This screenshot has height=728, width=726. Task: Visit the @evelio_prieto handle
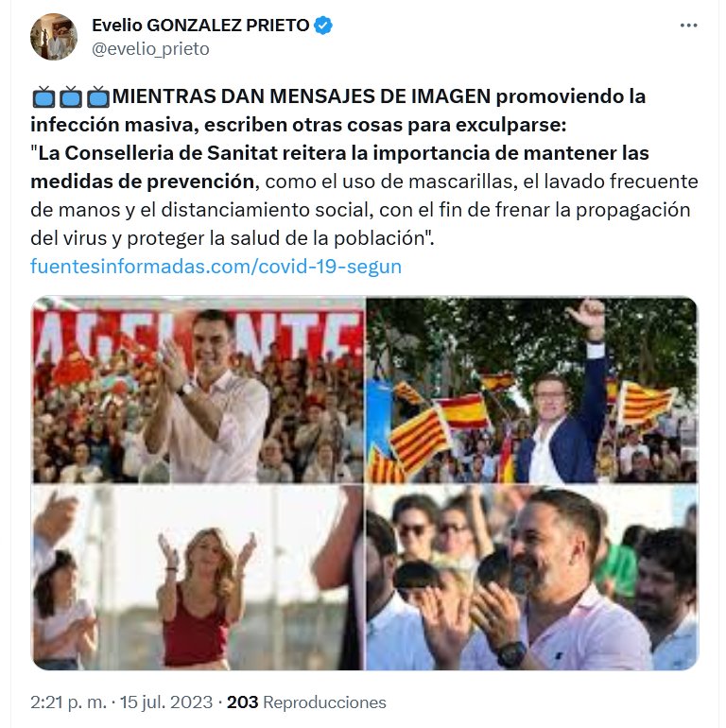coord(150,49)
